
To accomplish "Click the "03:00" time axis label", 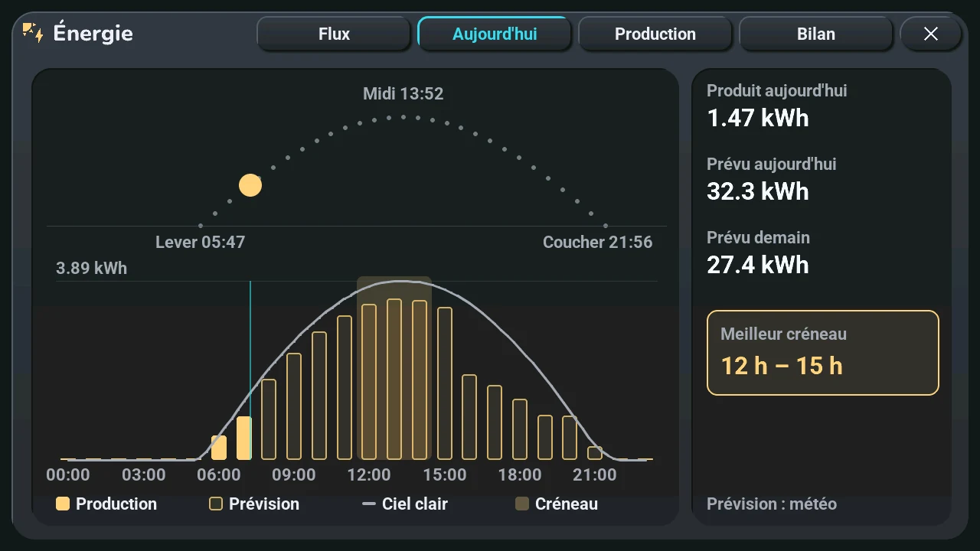I will (144, 474).
